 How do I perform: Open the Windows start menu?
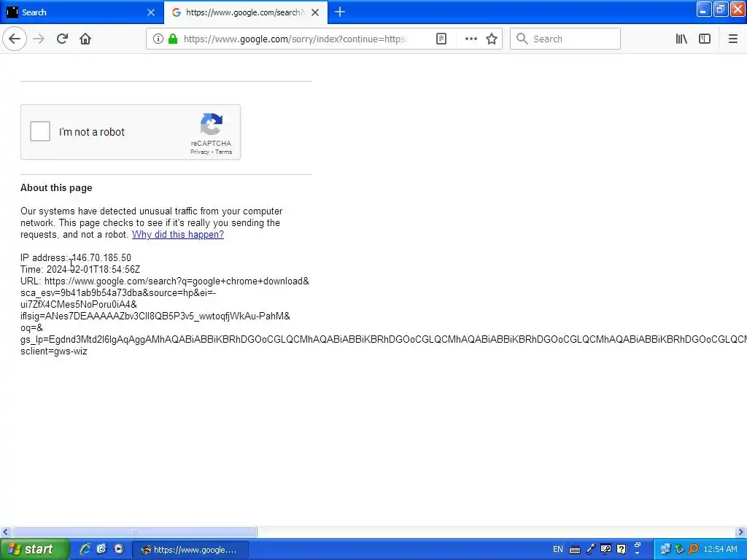pos(34,549)
